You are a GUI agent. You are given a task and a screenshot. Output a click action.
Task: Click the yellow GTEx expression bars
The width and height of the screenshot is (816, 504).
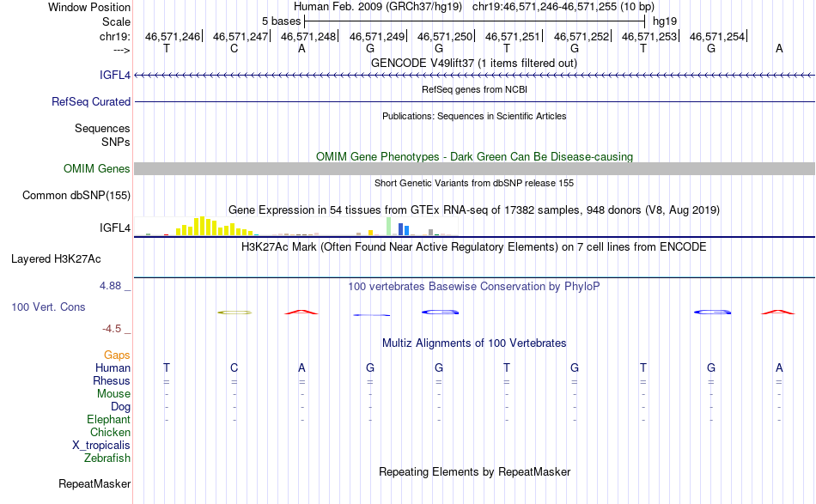tap(214, 227)
